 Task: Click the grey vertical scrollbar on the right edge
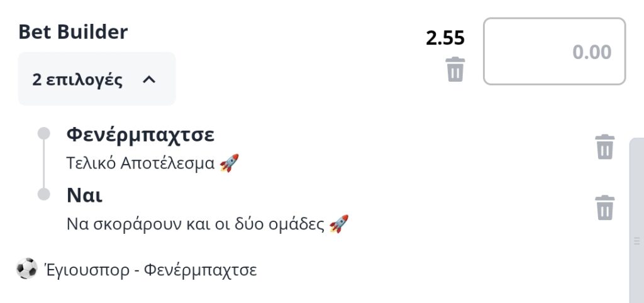[636, 221]
